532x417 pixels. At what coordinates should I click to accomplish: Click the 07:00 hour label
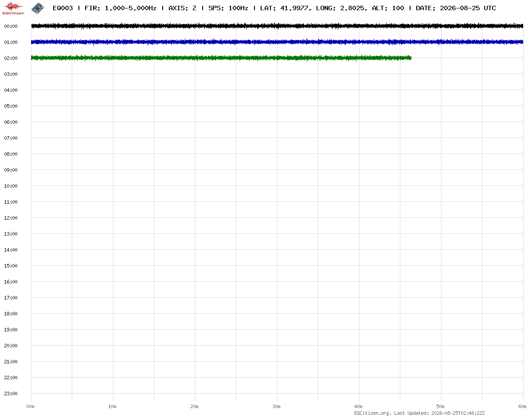11,138
